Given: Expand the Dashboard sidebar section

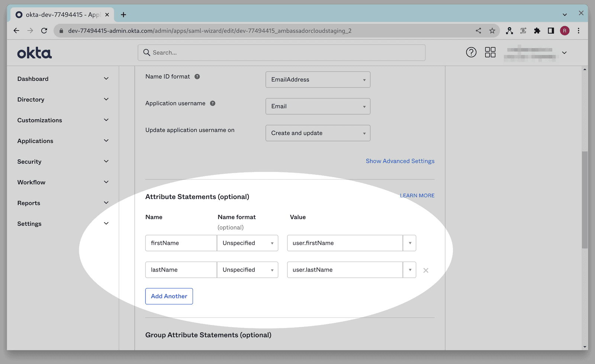Looking at the screenshot, I should click(106, 79).
